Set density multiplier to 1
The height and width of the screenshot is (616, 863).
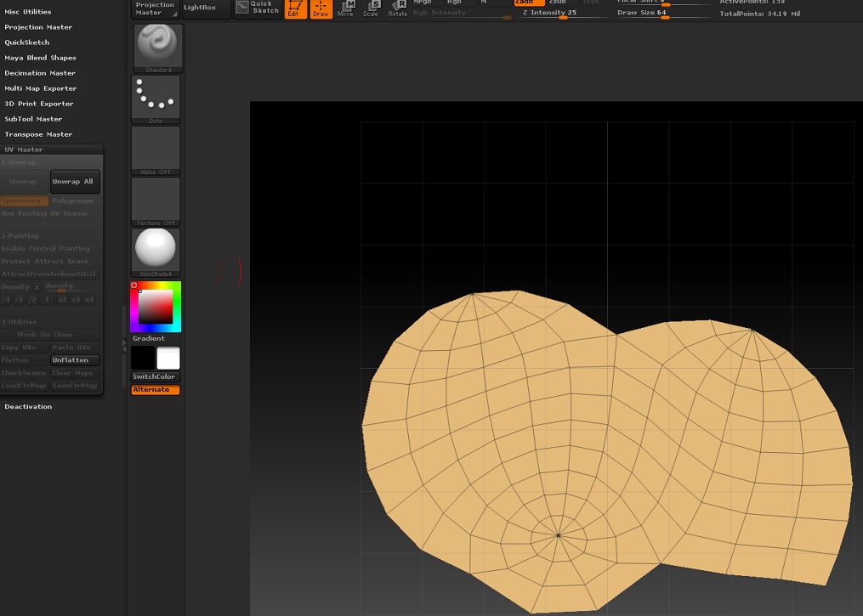(x=48, y=300)
